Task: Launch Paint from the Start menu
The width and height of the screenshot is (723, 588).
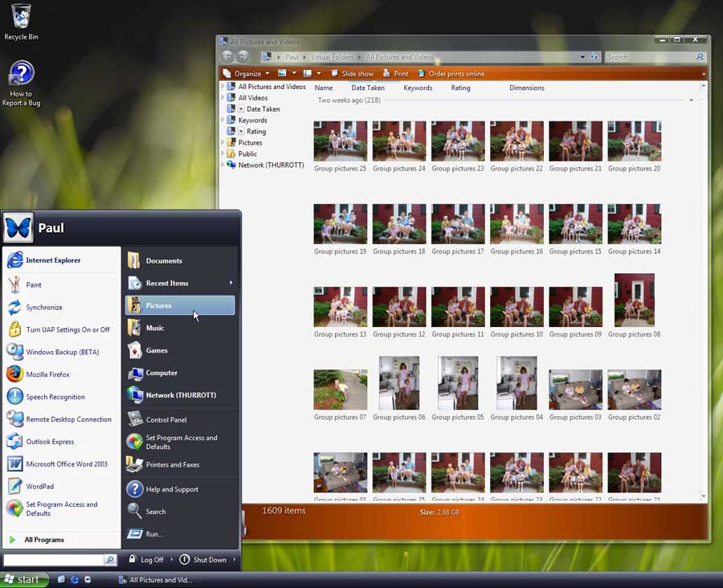Action: 33,284
